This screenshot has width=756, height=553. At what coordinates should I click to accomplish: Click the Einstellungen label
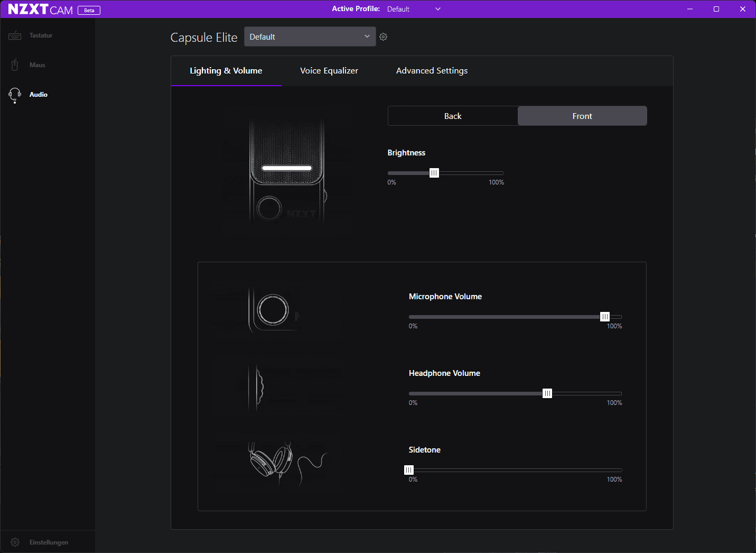[49, 542]
